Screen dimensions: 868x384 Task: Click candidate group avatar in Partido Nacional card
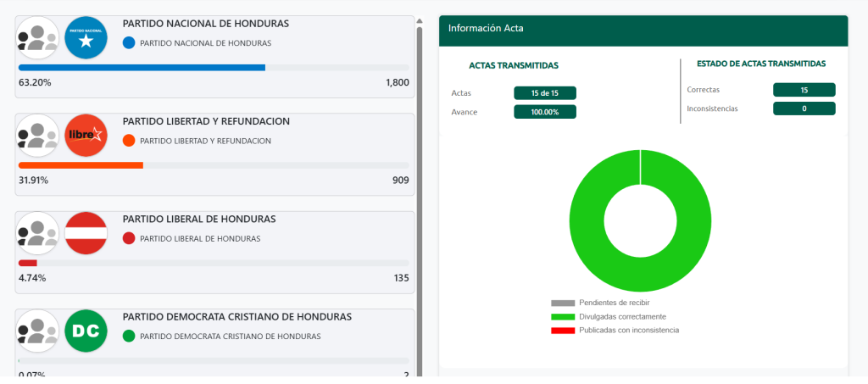(37, 37)
